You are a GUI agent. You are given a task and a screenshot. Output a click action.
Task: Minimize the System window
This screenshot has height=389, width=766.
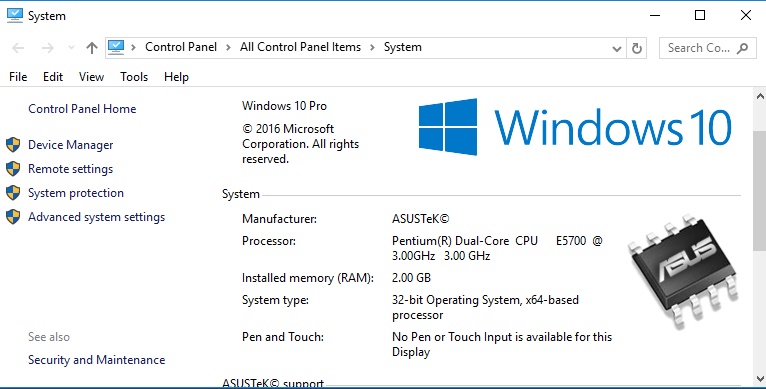[655, 16]
